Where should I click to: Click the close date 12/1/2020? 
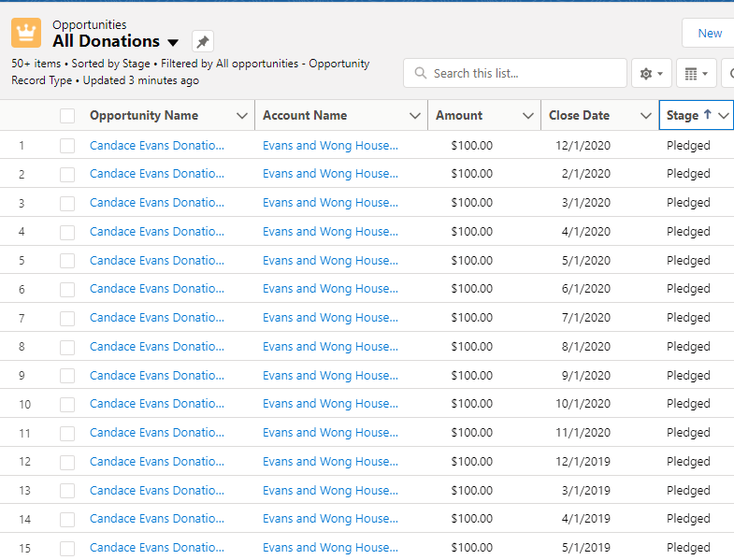583,146
